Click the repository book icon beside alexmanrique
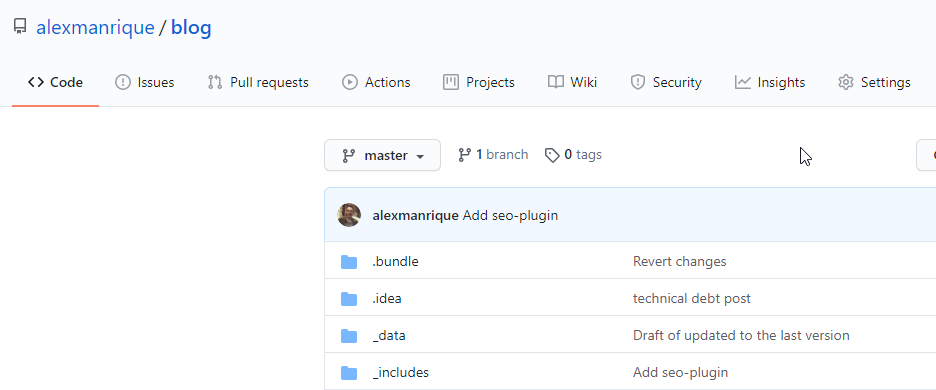Screen dimensions: 936x390 [20, 26]
